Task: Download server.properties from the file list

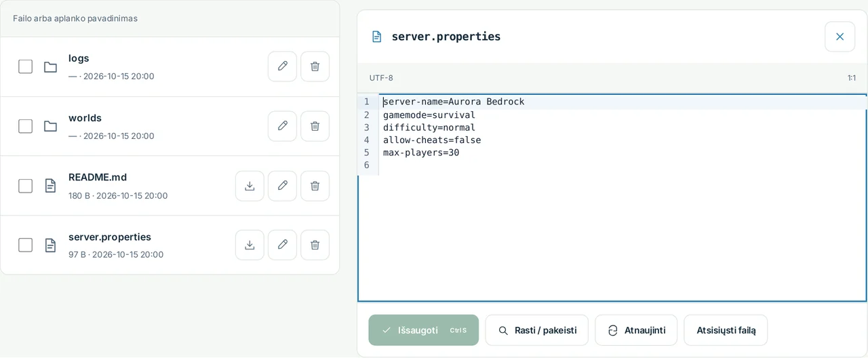Action: click(x=250, y=245)
